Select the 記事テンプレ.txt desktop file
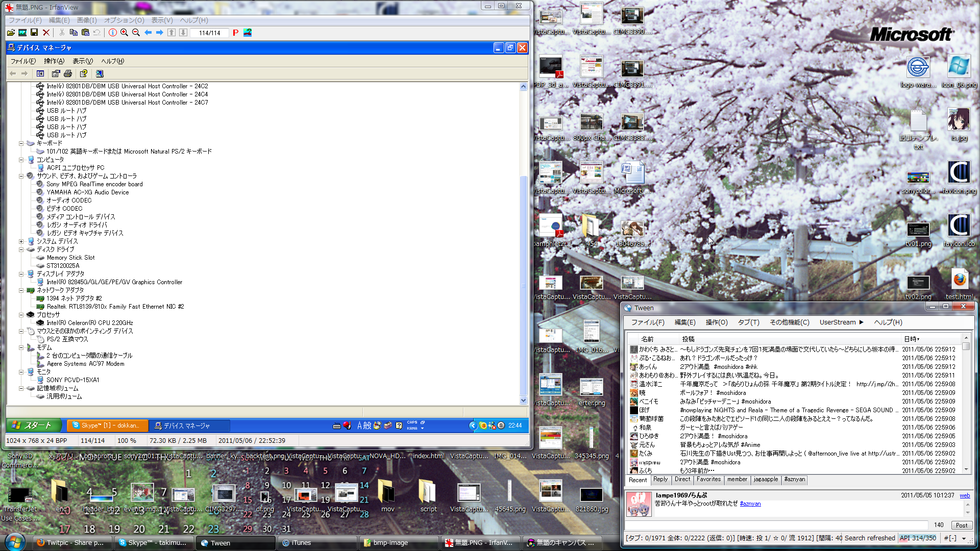The image size is (980, 551). coord(918,130)
